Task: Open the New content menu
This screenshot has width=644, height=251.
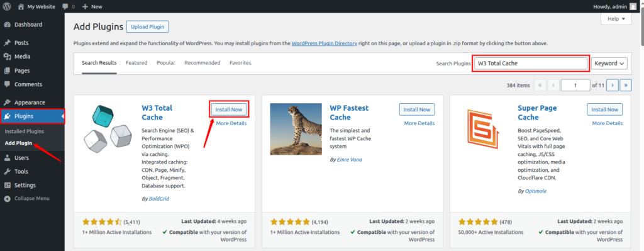Action: pos(92,6)
